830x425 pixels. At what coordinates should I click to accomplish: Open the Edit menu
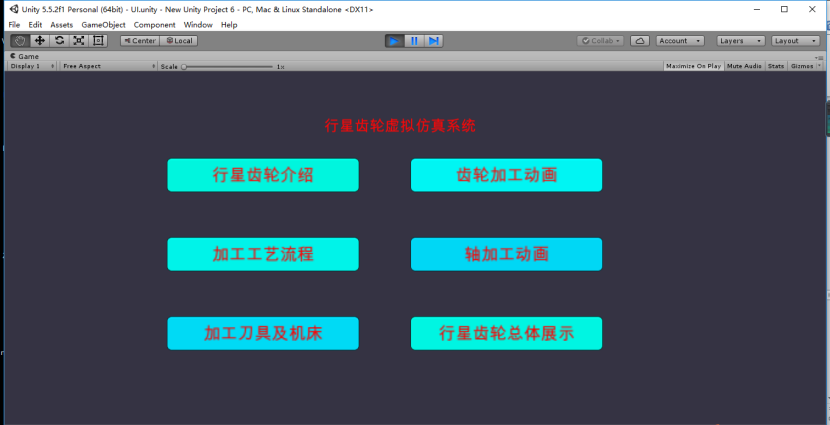35,25
